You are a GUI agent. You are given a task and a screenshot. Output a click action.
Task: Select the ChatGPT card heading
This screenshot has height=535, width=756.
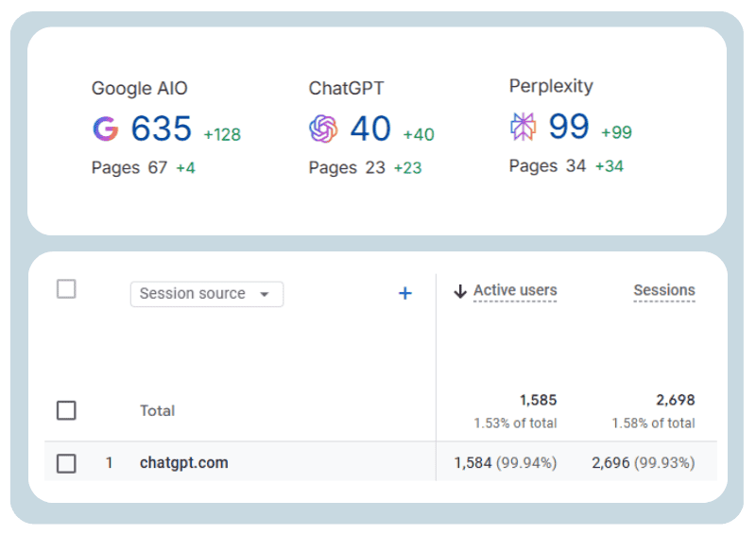pos(346,88)
